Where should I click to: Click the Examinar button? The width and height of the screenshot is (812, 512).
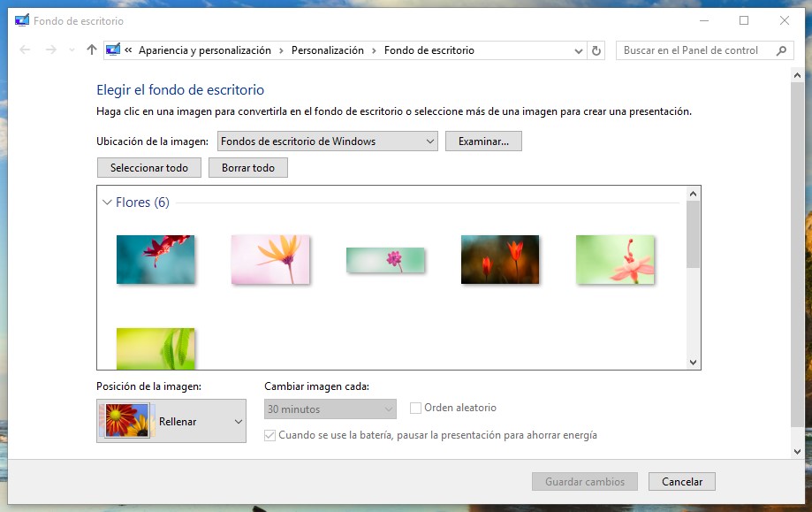pos(483,141)
